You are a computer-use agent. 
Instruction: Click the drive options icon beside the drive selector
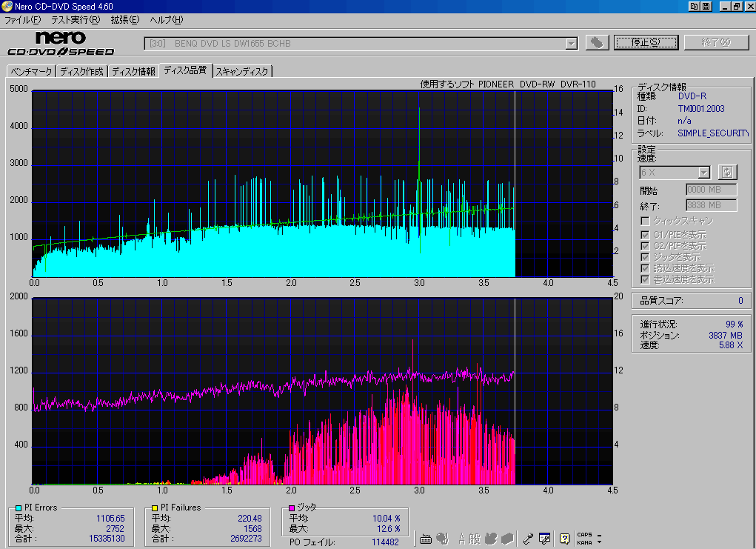point(597,43)
